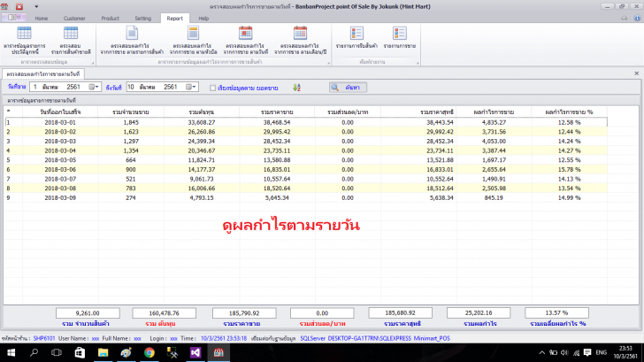Sort by sales profit percent column header
The height and width of the screenshot is (362, 644).
569,112
